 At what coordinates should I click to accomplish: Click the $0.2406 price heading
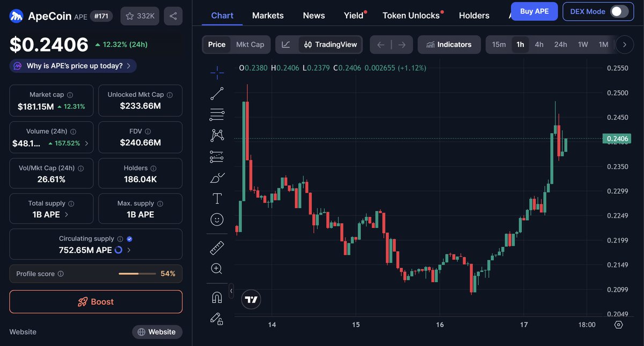click(49, 45)
